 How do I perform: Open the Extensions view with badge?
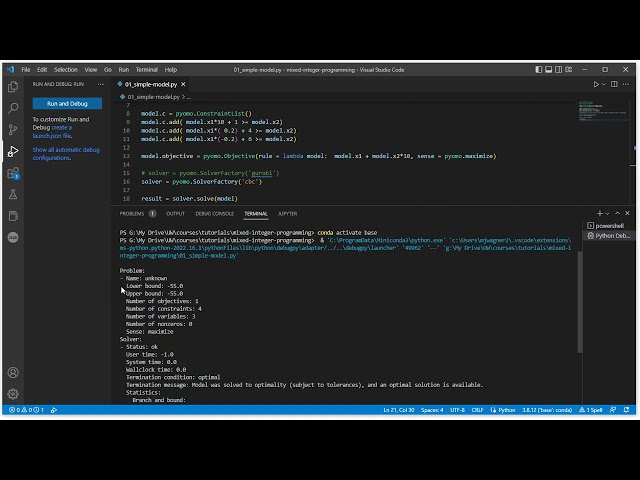click(13, 173)
